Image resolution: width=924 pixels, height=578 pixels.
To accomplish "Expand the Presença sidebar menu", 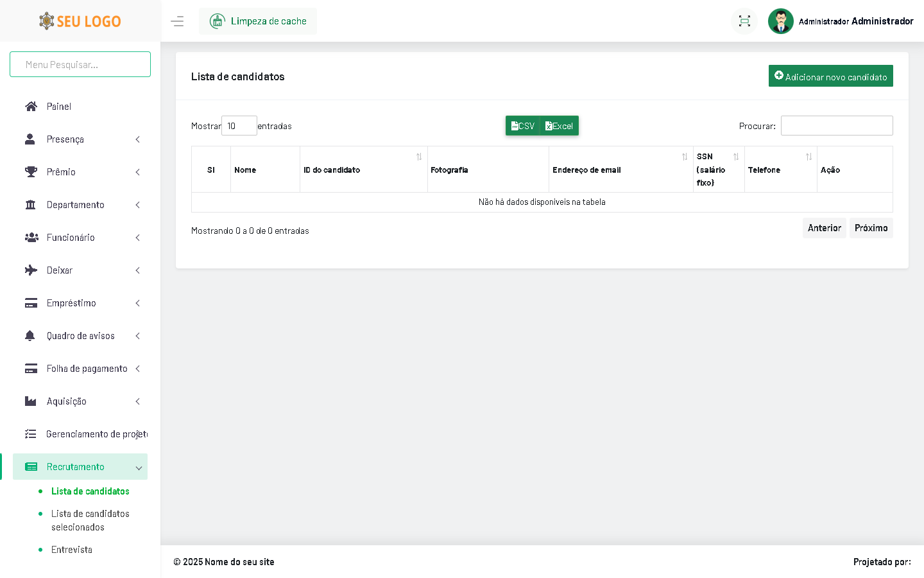I will pyautogui.click(x=80, y=139).
